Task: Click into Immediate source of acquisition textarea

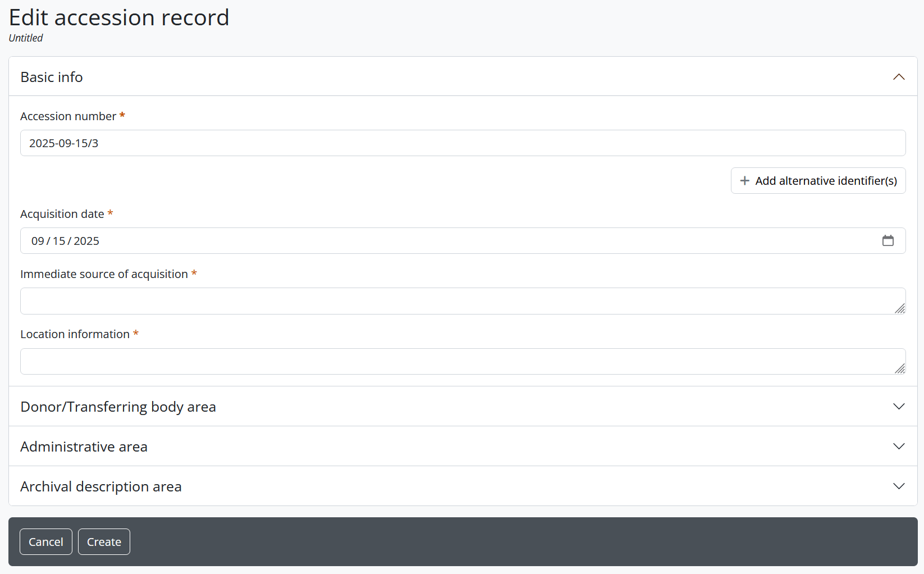Action: tap(449, 301)
